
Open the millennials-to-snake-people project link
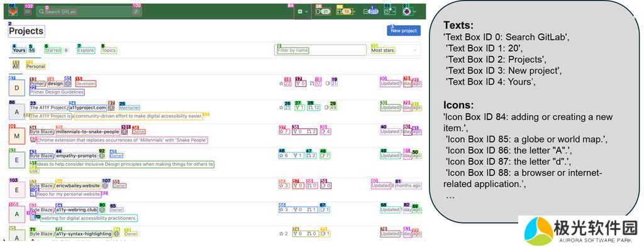tap(87, 132)
